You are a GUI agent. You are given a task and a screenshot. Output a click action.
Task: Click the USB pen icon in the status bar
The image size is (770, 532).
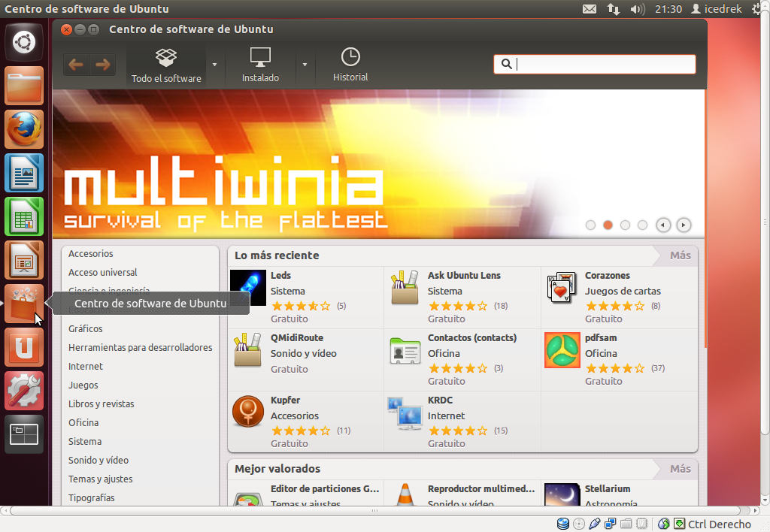tap(593, 524)
